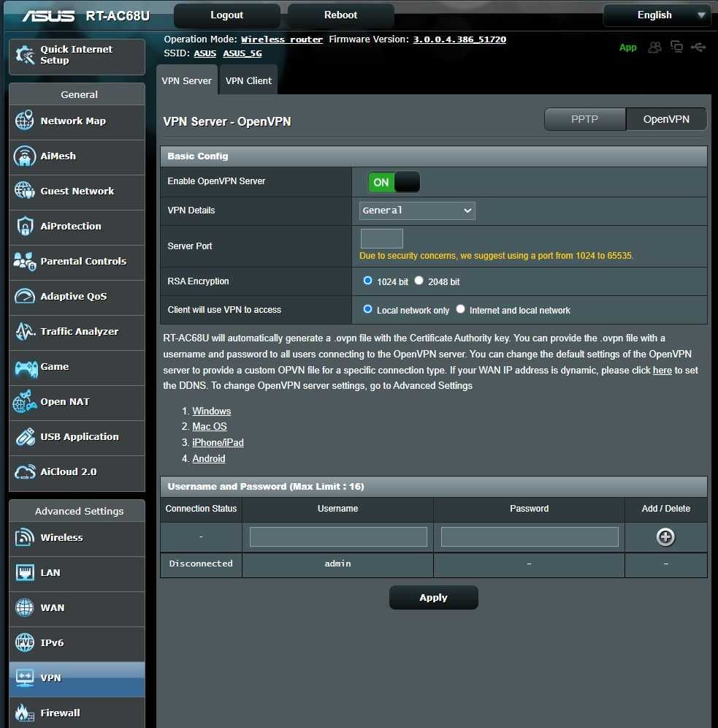Select the OpenVPN server type
This screenshot has height=728, width=718.
click(666, 119)
